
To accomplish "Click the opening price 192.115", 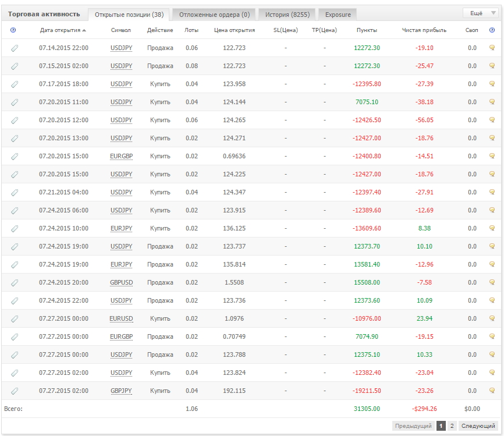I will click(x=234, y=391).
